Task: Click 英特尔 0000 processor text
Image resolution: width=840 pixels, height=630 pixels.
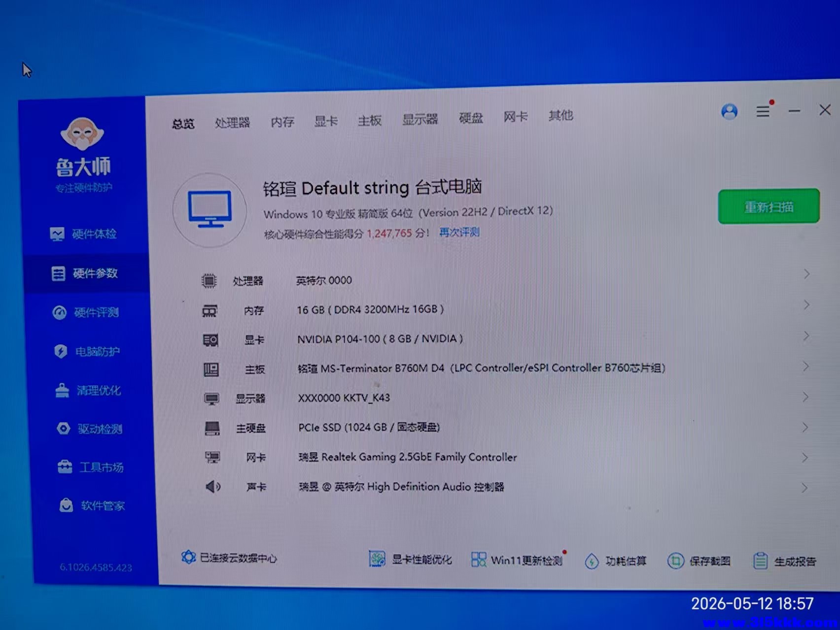Action: 324,280
